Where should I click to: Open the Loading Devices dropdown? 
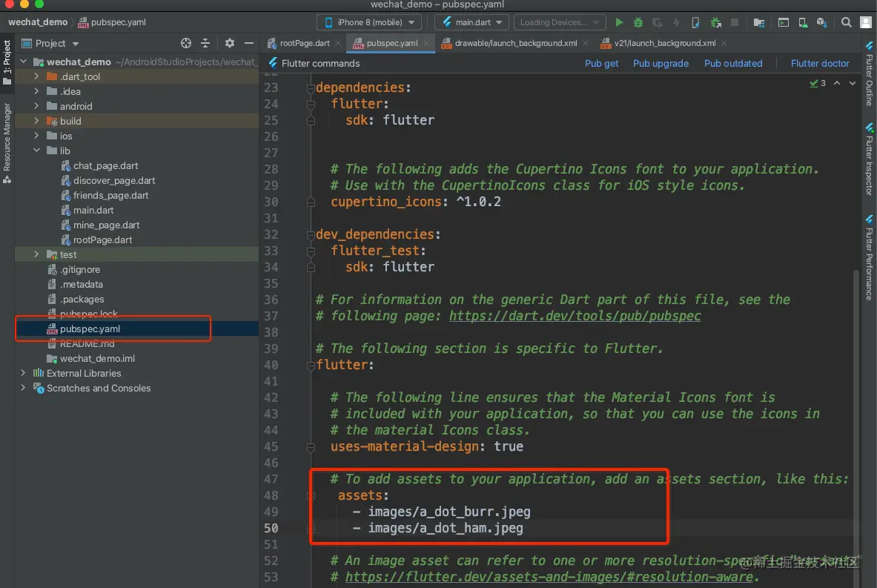(x=560, y=22)
